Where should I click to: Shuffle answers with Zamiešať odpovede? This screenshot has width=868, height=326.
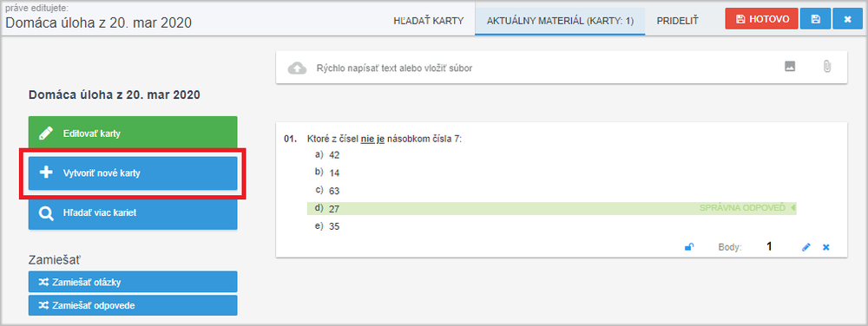pyautogui.click(x=133, y=305)
